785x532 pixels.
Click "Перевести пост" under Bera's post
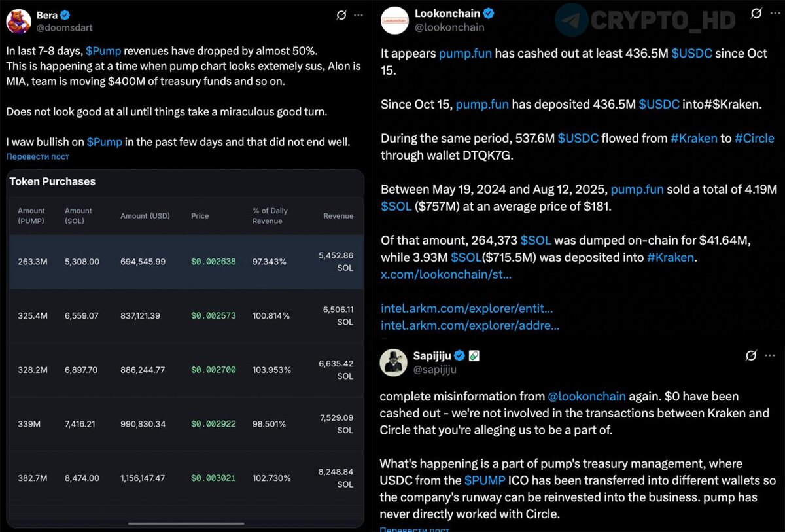click(37, 157)
